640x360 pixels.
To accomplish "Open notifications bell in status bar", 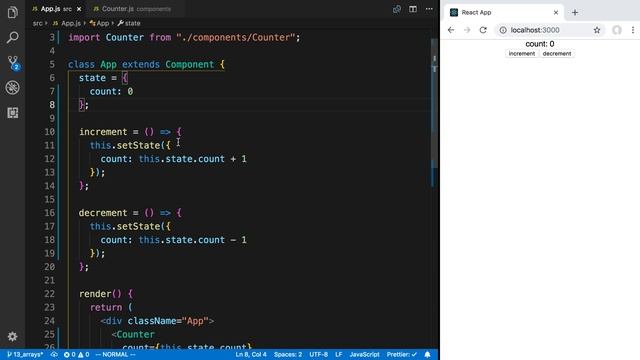I will [427, 354].
